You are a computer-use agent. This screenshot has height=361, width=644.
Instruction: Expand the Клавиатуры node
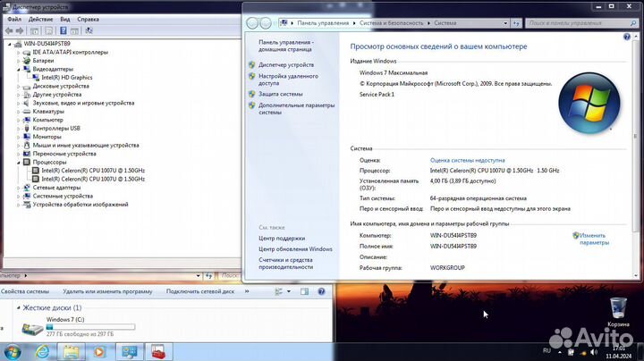coord(19,112)
